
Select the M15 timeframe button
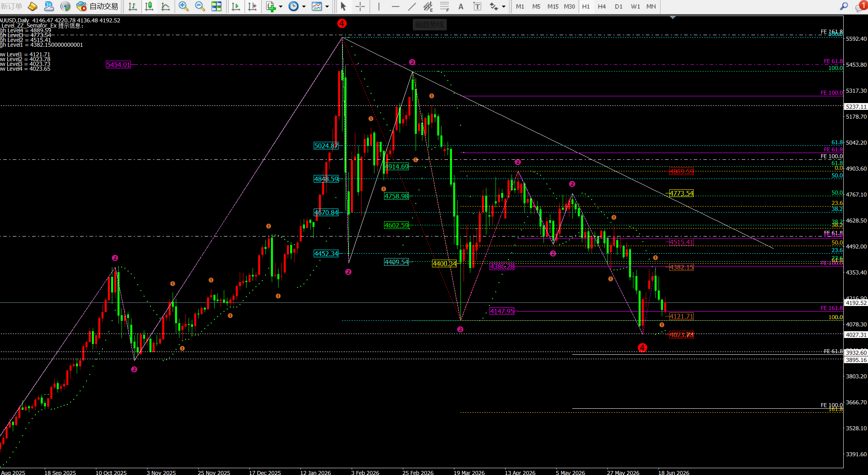point(553,6)
